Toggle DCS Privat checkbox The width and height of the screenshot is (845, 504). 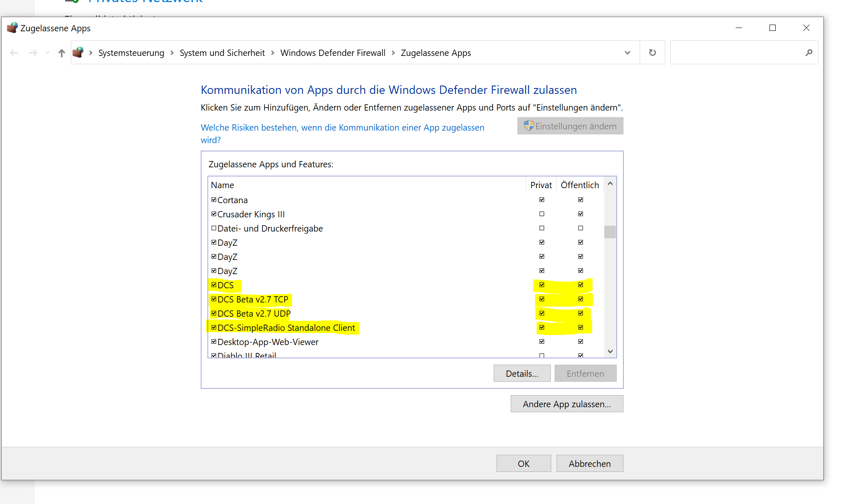pyautogui.click(x=542, y=285)
